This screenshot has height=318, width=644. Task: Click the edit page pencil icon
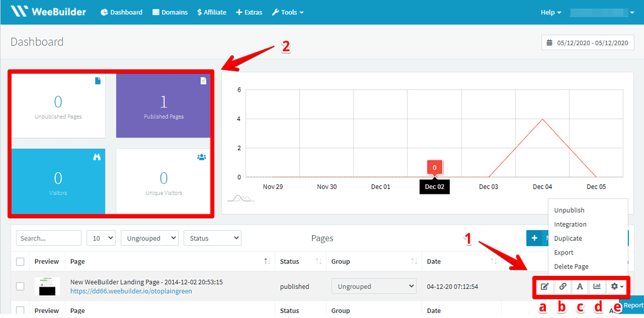pyautogui.click(x=545, y=287)
